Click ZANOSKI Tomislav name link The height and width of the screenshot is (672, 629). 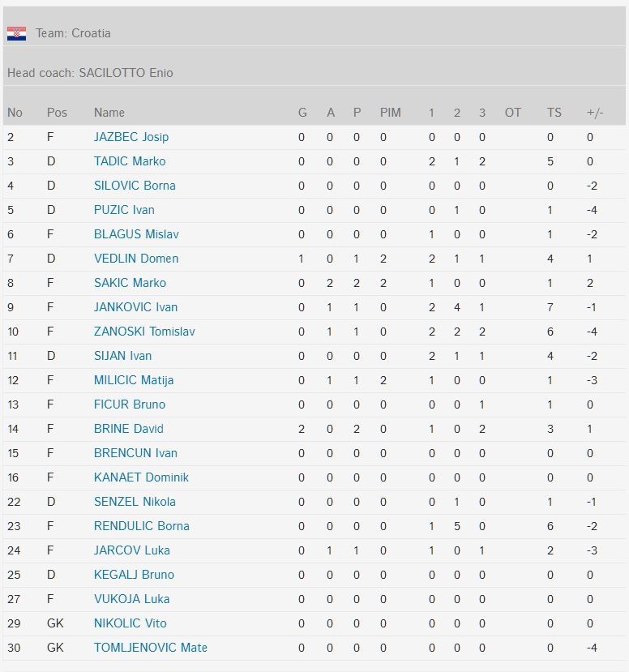tap(144, 332)
